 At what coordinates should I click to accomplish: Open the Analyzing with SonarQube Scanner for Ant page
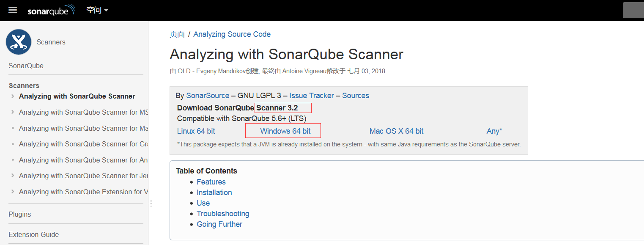(84, 160)
